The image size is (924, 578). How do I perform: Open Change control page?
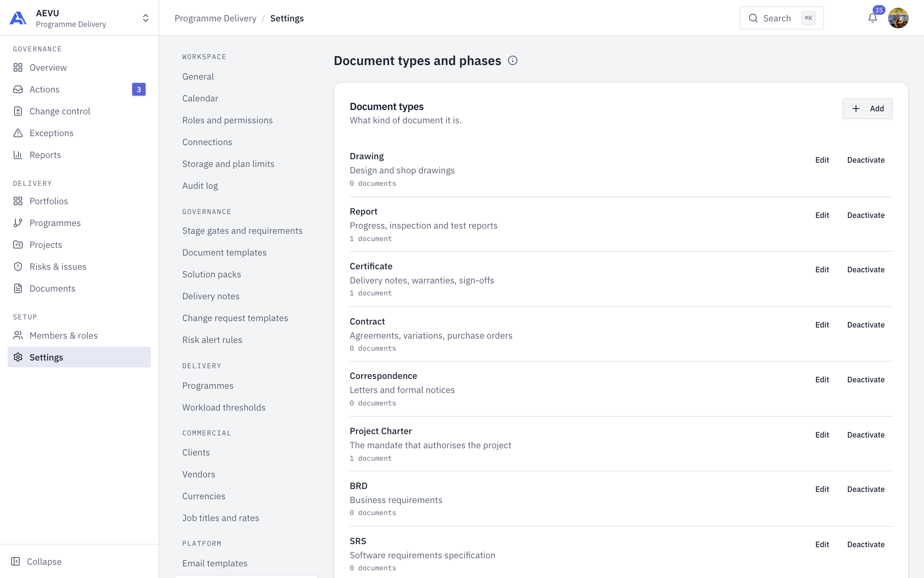coord(79,111)
